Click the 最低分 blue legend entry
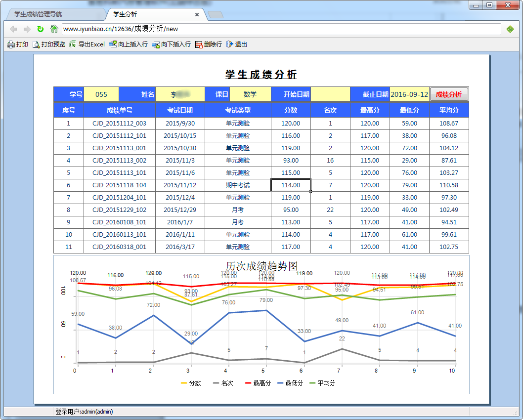The image size is (523, 420). tap(290, 383)
